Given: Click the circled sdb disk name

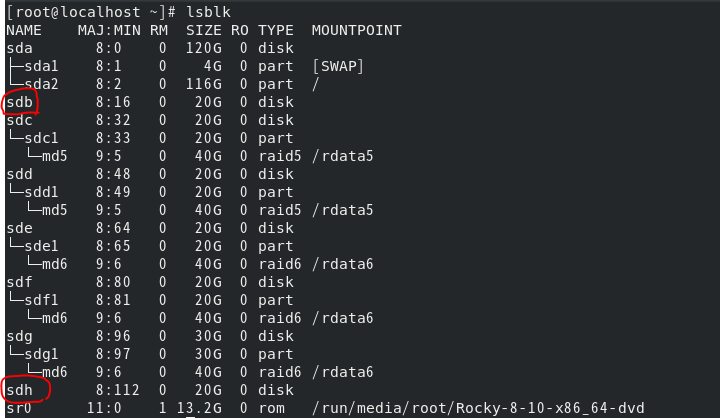Looking at the screenshot, I should click(x=20, y=102).
